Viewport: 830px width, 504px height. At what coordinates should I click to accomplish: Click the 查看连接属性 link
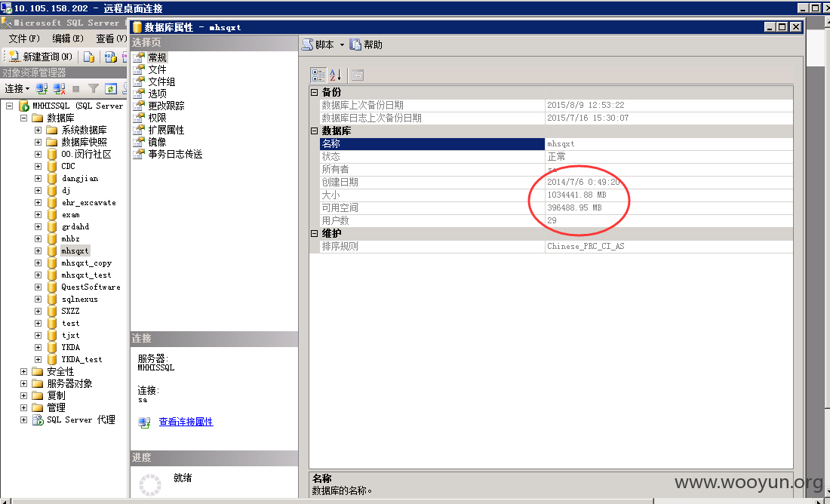186,422
